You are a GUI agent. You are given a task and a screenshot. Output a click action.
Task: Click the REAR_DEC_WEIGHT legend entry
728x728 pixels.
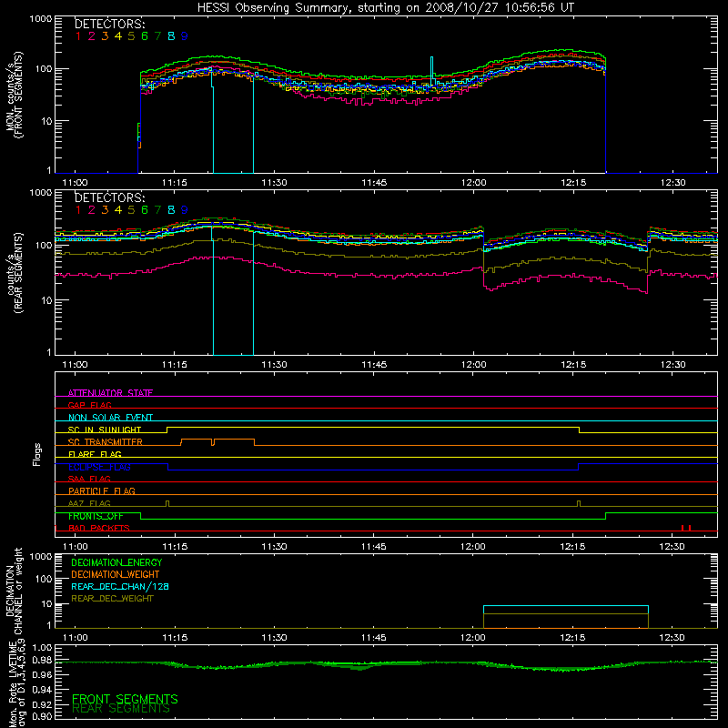coord(112,599)
